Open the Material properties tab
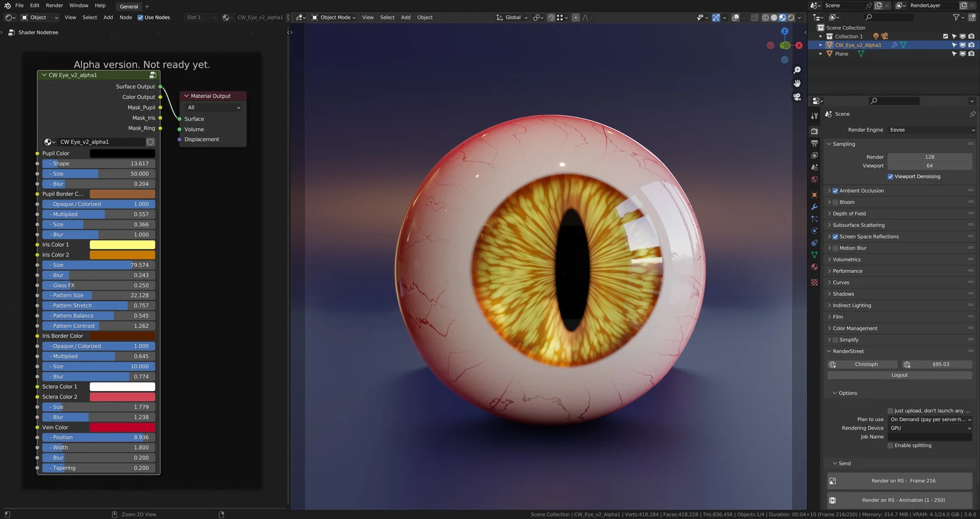The height and width of the screenshot is (519, 980). coord(814,267)
